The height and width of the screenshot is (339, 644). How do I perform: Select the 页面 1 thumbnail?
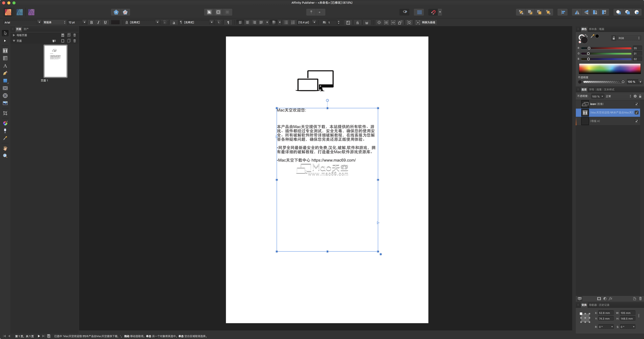tap(55, 61)
